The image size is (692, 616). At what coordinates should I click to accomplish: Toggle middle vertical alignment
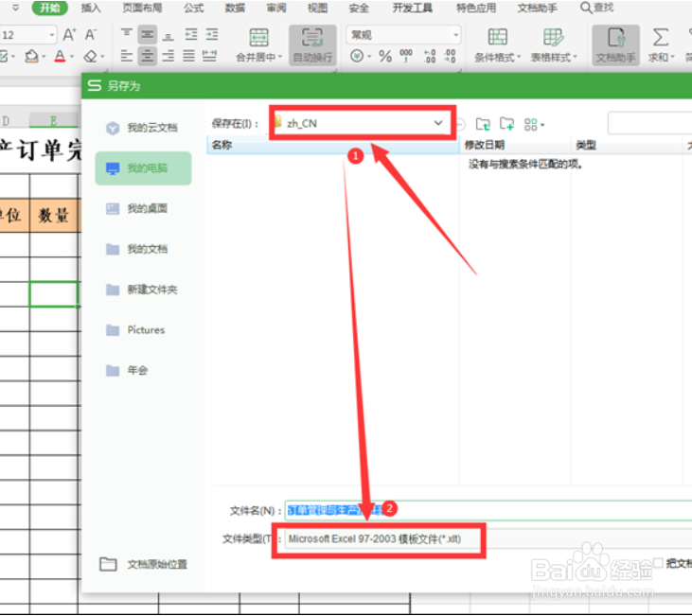148,34
